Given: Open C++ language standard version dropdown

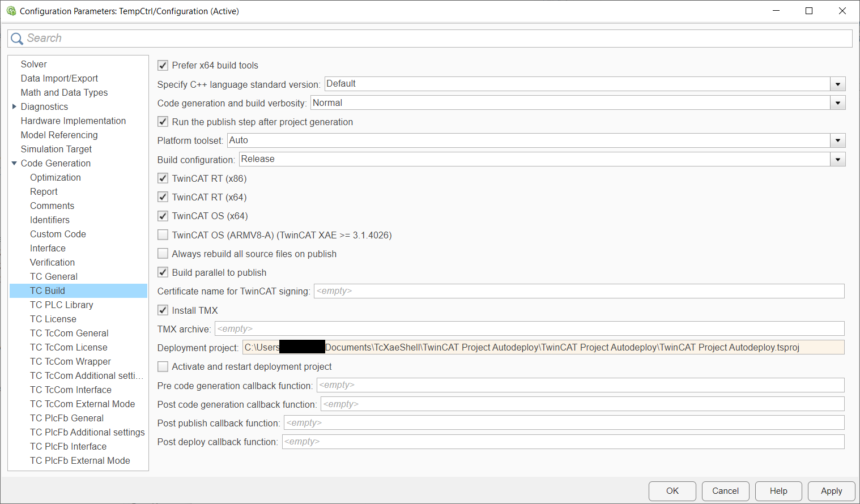Looking at the screenshot, I should pos(838,84).
